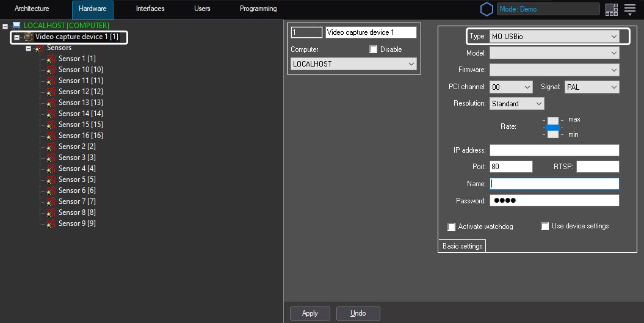Viewport: 644px width, 323px height.
Task: Click the Port field showing 80
Action: click(511, 167)
